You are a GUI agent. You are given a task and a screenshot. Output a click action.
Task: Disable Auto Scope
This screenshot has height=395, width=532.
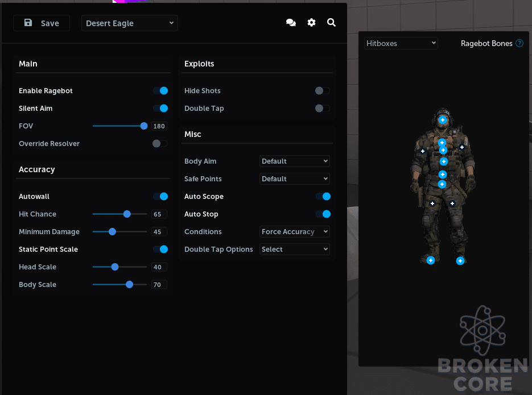pos(323,197)
